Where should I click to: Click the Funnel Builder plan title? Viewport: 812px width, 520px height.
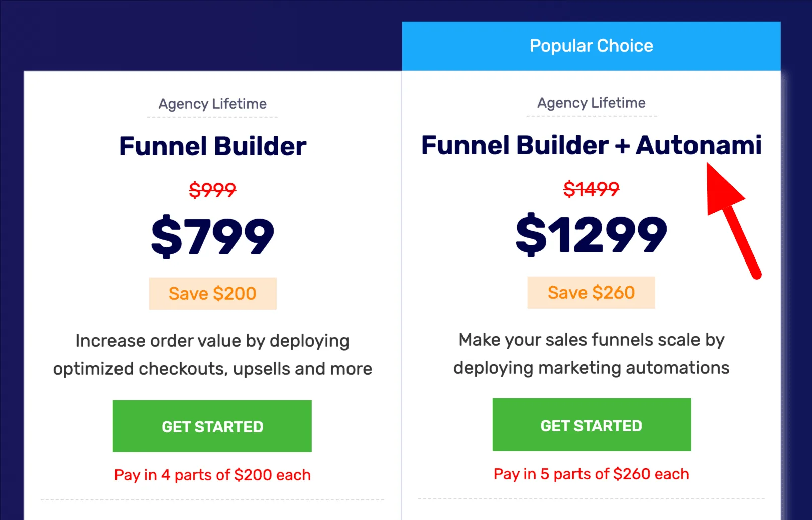(x=212, y=146)
